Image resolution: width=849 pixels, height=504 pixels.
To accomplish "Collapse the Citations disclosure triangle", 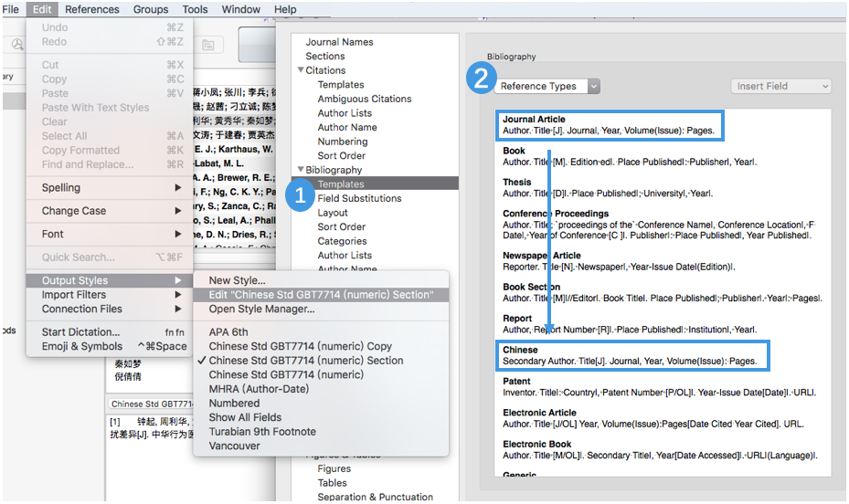I will click(301, 70).
